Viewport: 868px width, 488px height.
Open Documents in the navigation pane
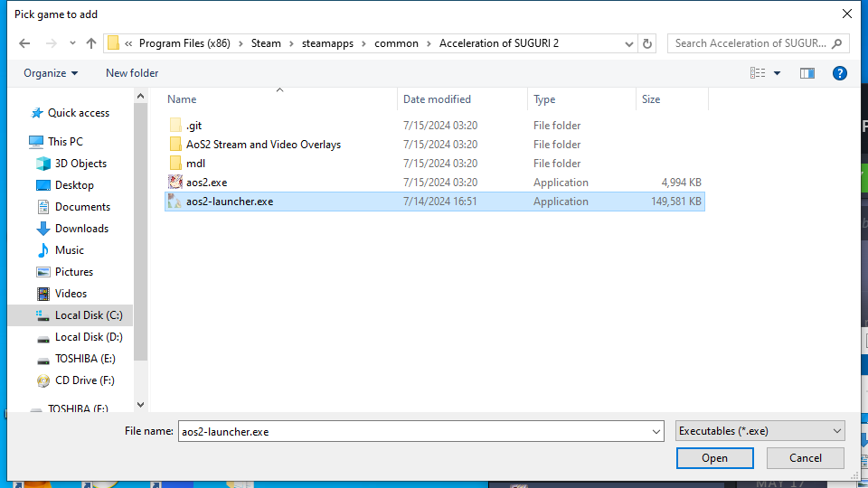(x=73, y=206)
